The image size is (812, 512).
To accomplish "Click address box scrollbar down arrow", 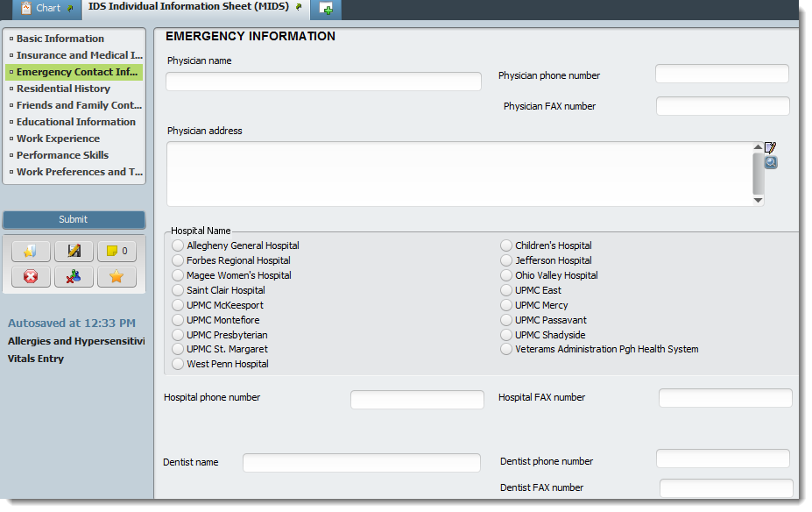I will tap(759, 201).
